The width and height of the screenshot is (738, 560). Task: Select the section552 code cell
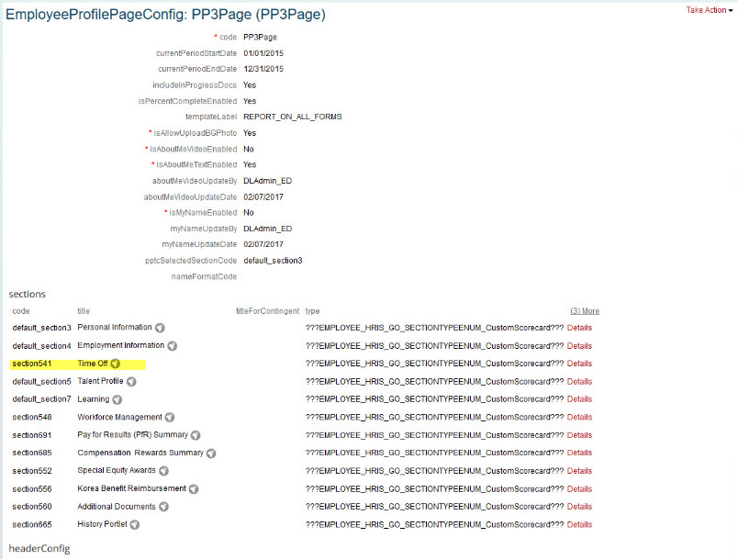[32, 471]
